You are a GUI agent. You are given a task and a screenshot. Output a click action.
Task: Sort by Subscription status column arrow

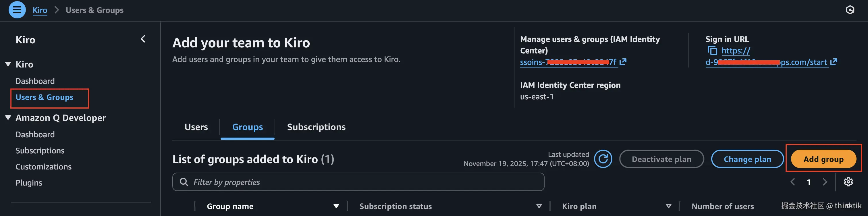pos(539,206)
